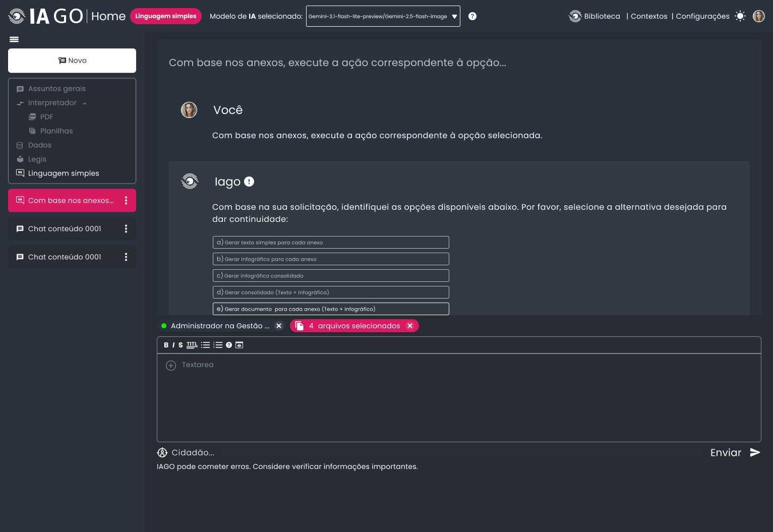Viewport: 773px width, 532px height.
Task: Click the Novo chat button
Action: [72, 61]
